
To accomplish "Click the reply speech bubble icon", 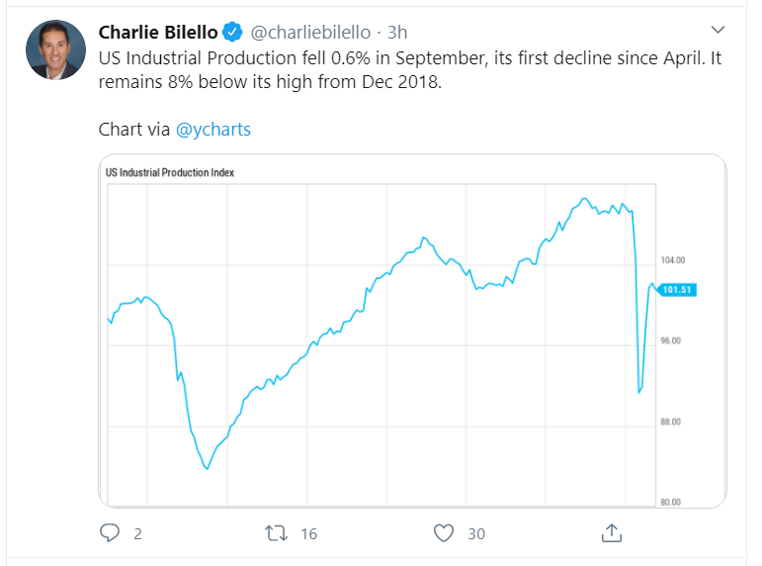I will [110, 533].
